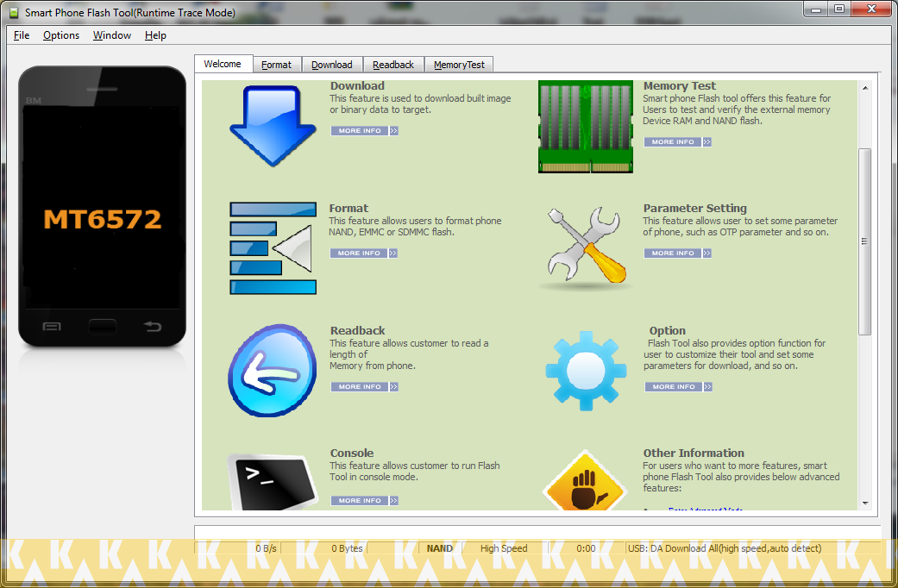The height and width of the screenshot is (588, 898).
Task: Click the Format heading text
Action: [349, 209]
